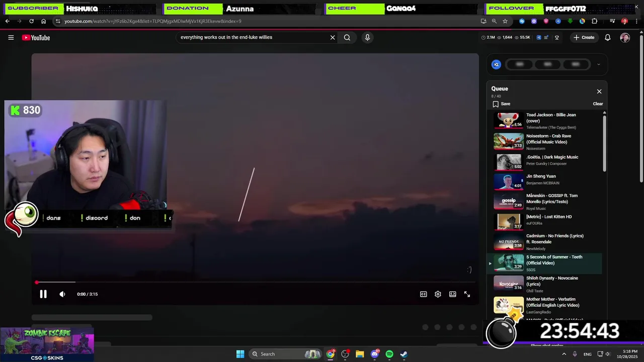Open Spotify from the taskbar

click(x=389, y=354)
